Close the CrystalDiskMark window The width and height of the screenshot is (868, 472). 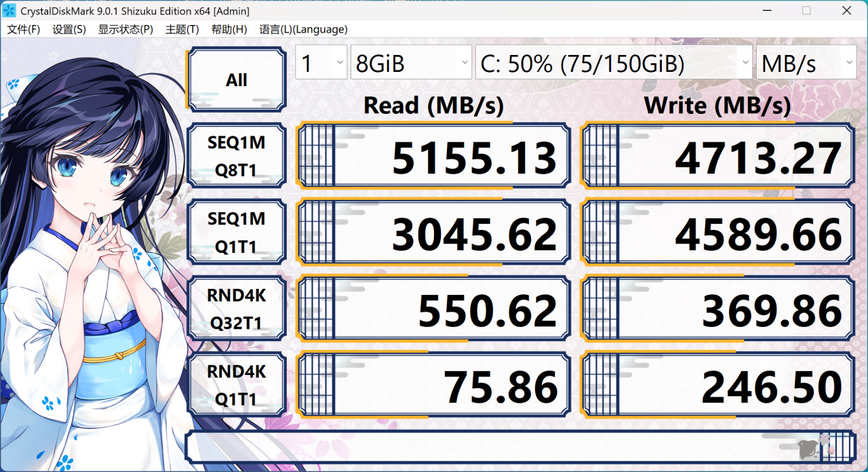847,11
